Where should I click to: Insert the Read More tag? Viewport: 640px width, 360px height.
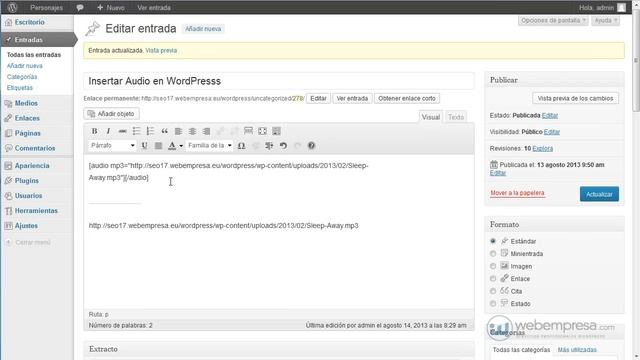248,131
